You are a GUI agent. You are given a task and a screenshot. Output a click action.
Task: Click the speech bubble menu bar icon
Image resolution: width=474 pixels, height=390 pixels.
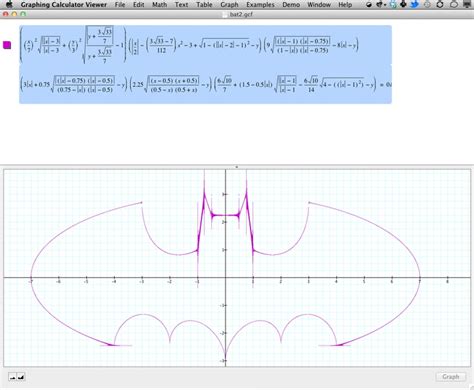click(454, 5)
